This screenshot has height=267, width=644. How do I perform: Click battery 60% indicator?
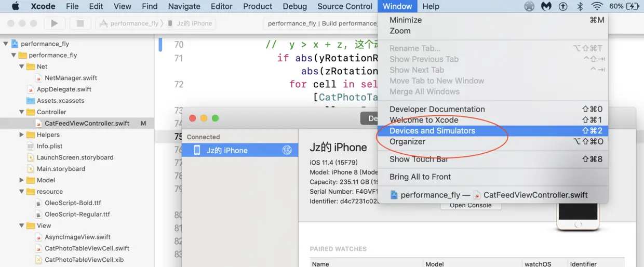(x=624, y=6)
